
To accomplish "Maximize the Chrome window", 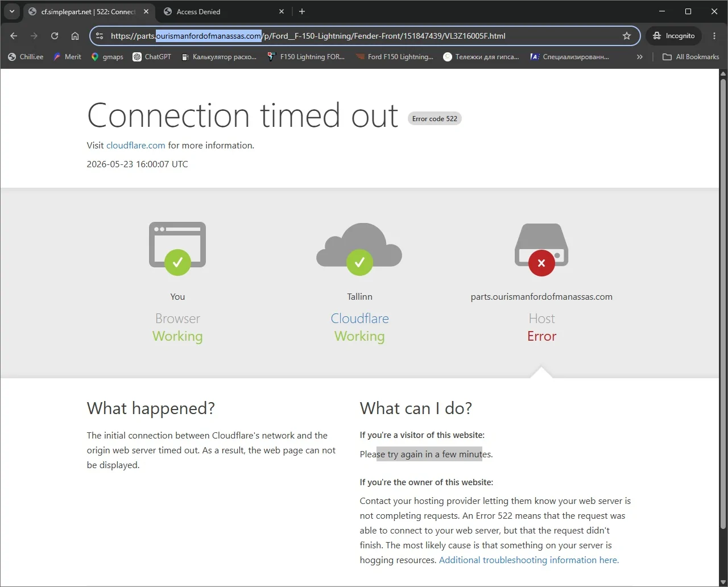I will click(x=688, y=11).
